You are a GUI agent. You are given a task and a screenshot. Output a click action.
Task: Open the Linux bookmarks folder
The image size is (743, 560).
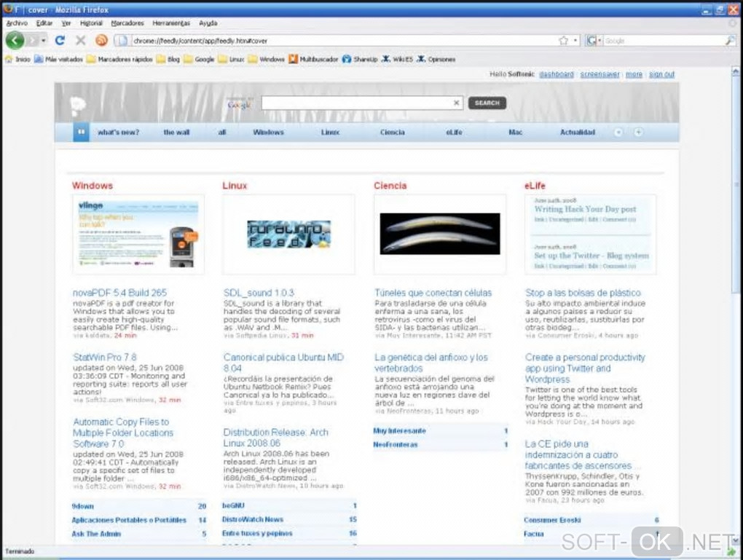231,59
